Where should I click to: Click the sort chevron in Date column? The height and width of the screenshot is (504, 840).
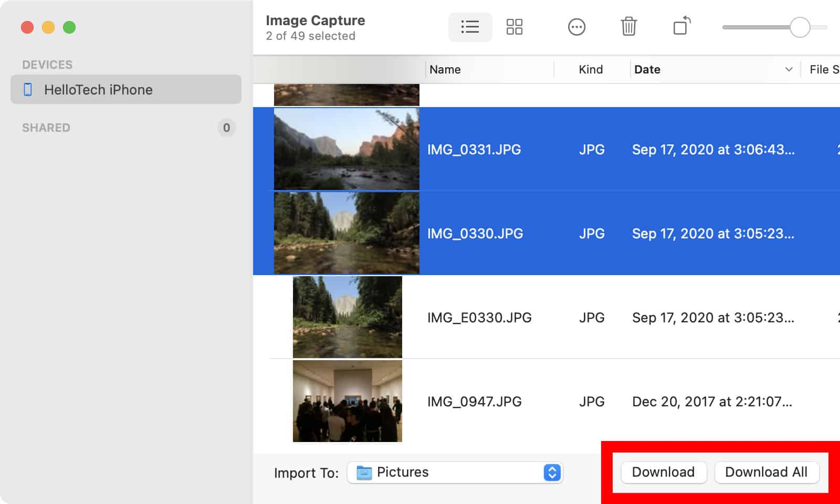[x=789, y=69]
